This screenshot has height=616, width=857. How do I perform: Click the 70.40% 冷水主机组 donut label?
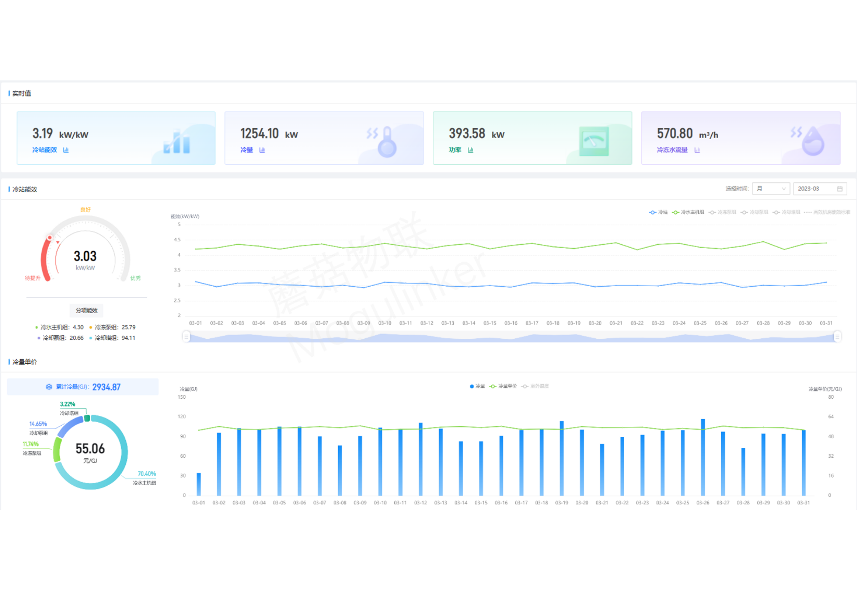point(145,478)
